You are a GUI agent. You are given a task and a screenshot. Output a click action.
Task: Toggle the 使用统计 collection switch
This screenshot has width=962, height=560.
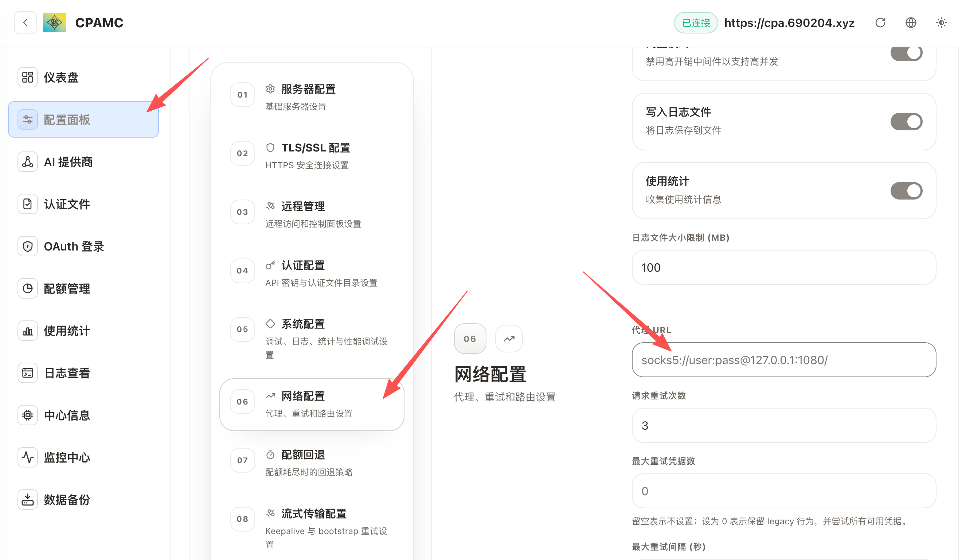[906, 191]
